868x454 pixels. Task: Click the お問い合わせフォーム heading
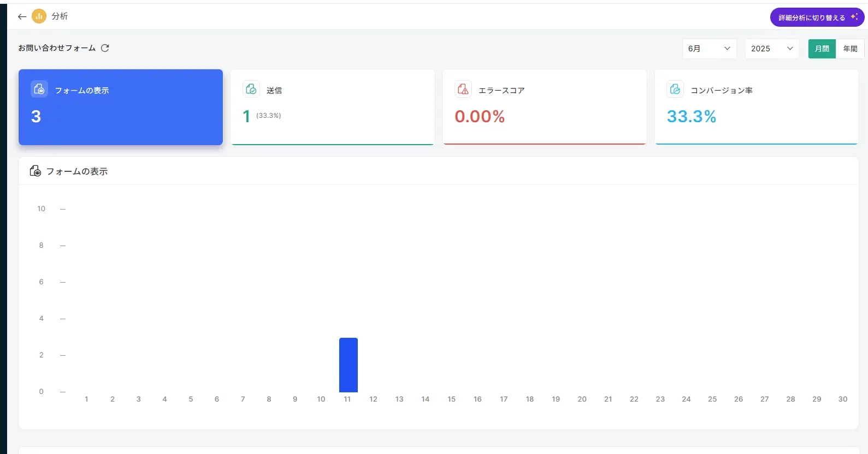[57, 48]
